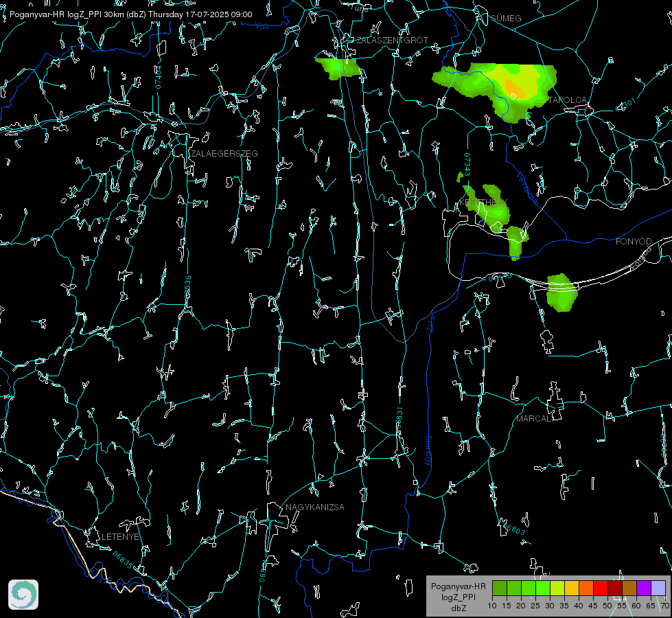This screenshot has height=618, width=672.
Task: Click the orange radar echo core near Tapolca
Action: tap(514, 89)
